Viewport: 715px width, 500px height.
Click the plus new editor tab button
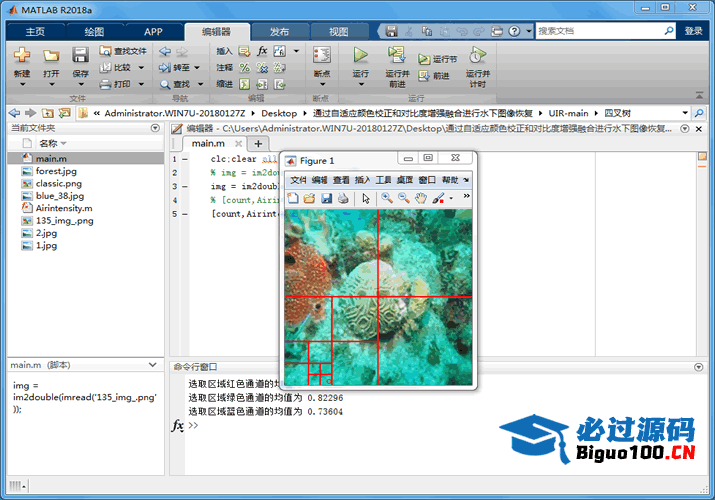coord(258,144)
